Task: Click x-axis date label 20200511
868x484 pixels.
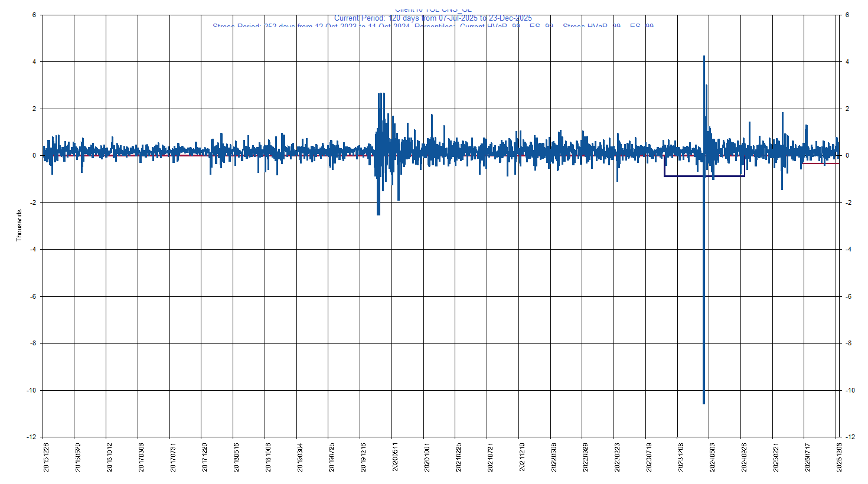Action: click(x=395, y=457)
